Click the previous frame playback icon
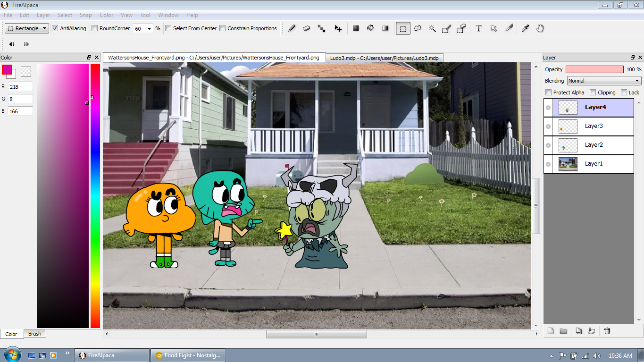Image resolution: width=644 pixels, height=362 pixels. click(12, 44)
